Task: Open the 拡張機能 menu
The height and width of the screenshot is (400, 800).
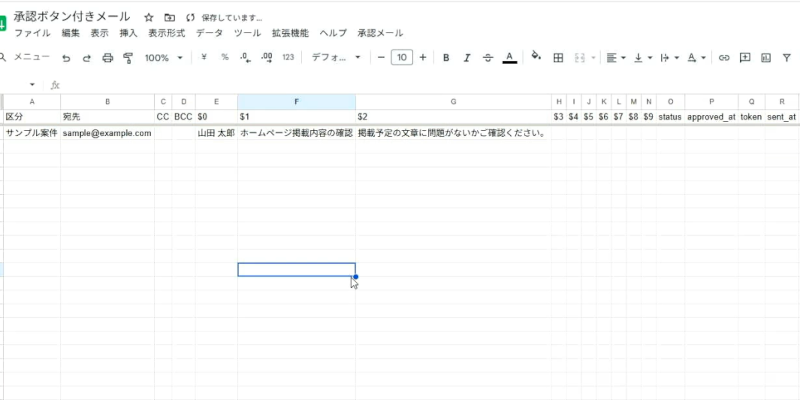Action: coord(290,34)
